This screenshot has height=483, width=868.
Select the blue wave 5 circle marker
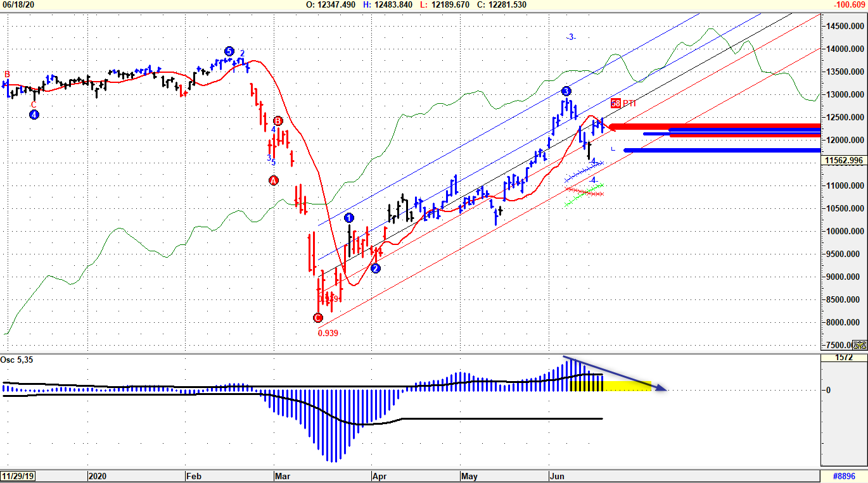229,51
